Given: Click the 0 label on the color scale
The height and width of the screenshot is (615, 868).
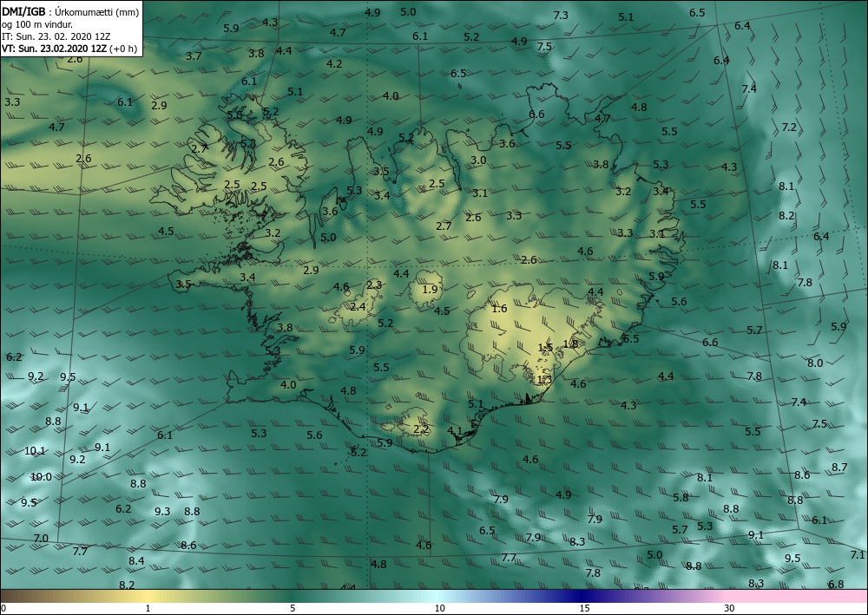Looking at the screenshot, I should point(3,609).
